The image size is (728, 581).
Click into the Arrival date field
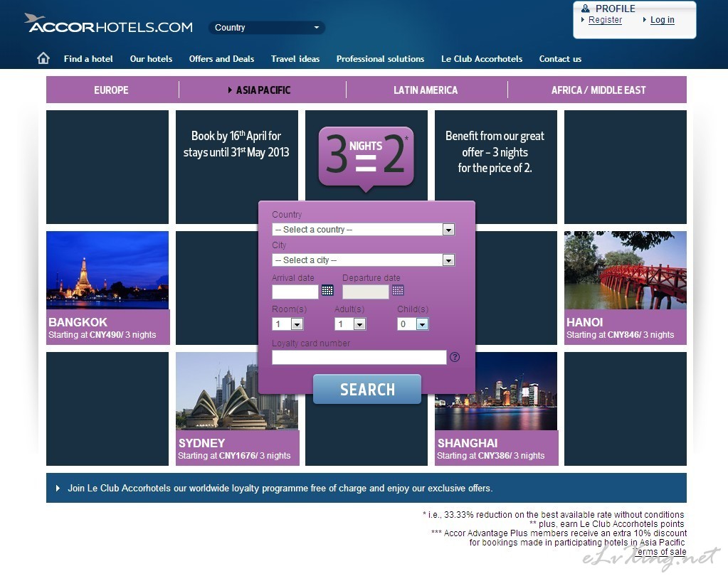(x=295, y=292)
